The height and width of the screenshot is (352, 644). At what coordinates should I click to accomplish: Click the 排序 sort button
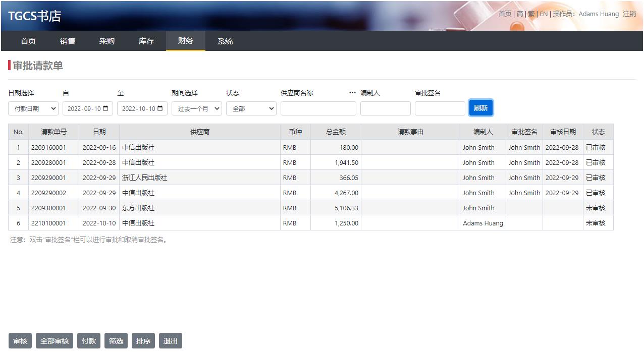click(x=143, y=341)
